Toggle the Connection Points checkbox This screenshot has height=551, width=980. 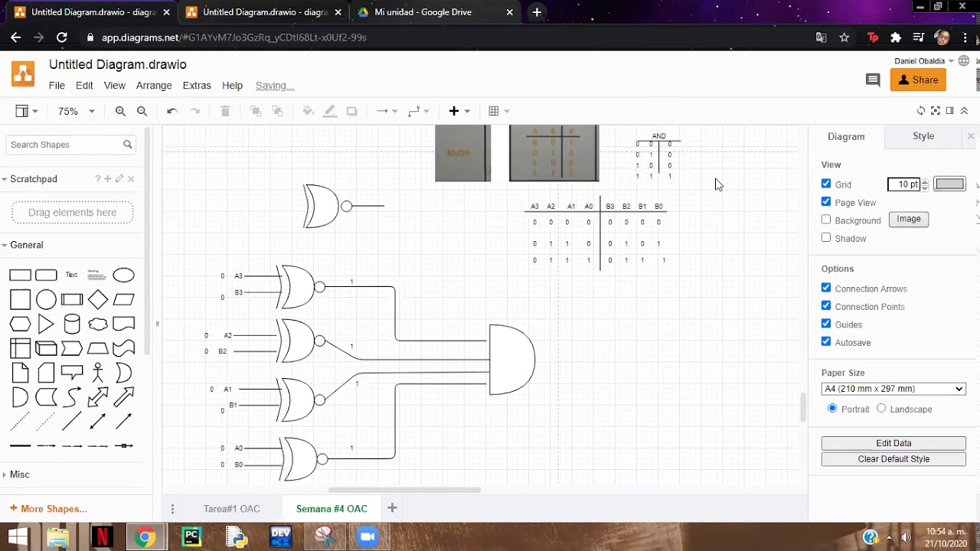click(826, 306)
